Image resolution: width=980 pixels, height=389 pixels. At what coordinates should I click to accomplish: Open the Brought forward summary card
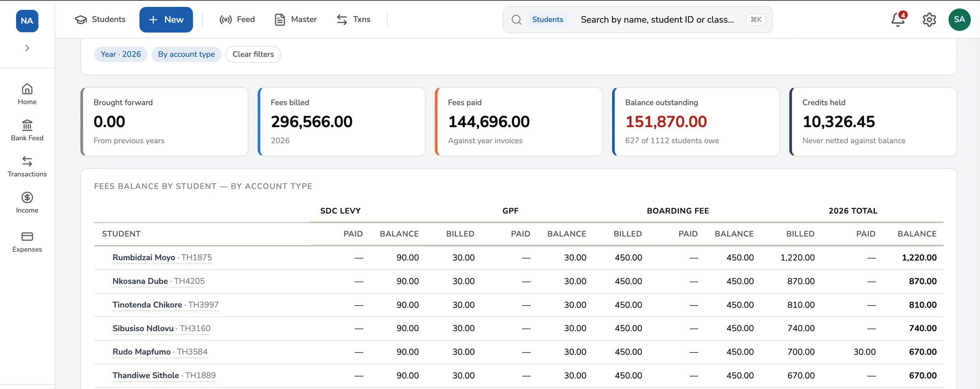click(165, 122)
